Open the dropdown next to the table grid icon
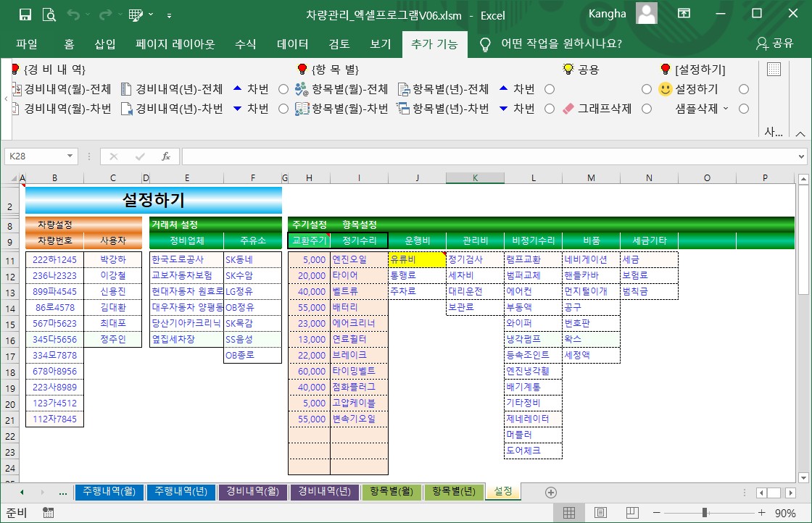Image resolution: width=812 pixels, height=523 pixels. click(151, 14)
